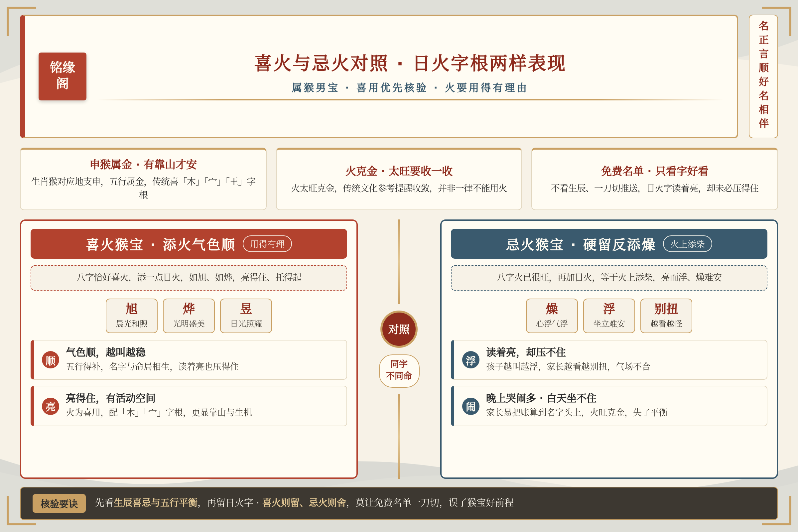Viewport: 798px width, 532px height.
Task: Click the vertical 名正言顺好名相伴 strip
Action: (x=763, y=76)
